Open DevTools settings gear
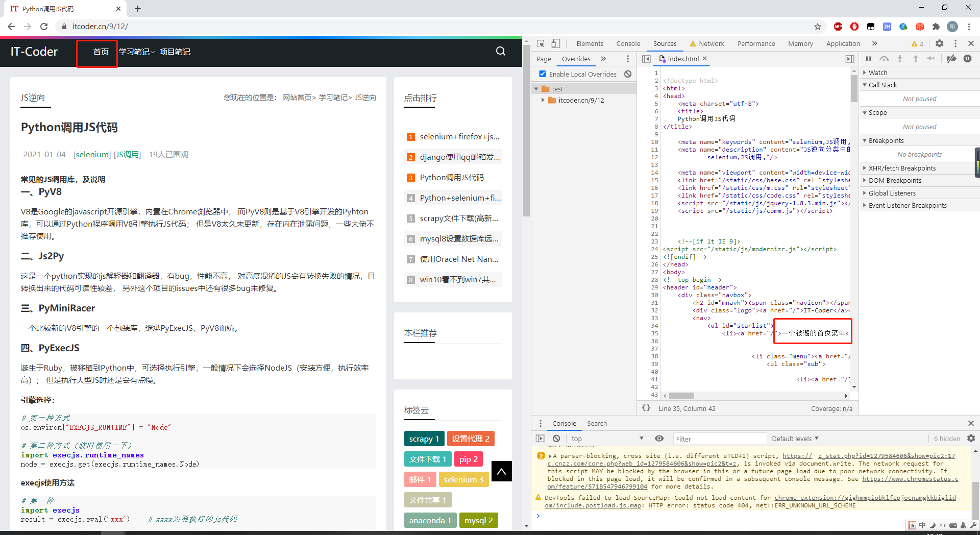Image resolution: width=980 pixels, height=535 pixels. (939, 44)
